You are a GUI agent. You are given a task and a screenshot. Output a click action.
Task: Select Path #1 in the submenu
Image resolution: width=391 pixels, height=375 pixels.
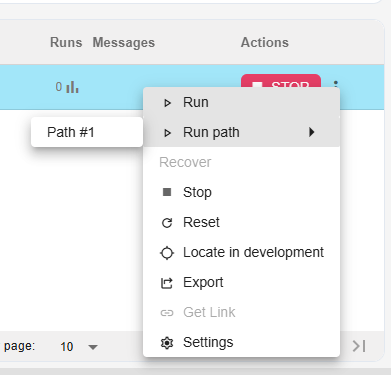pos(87,132)
